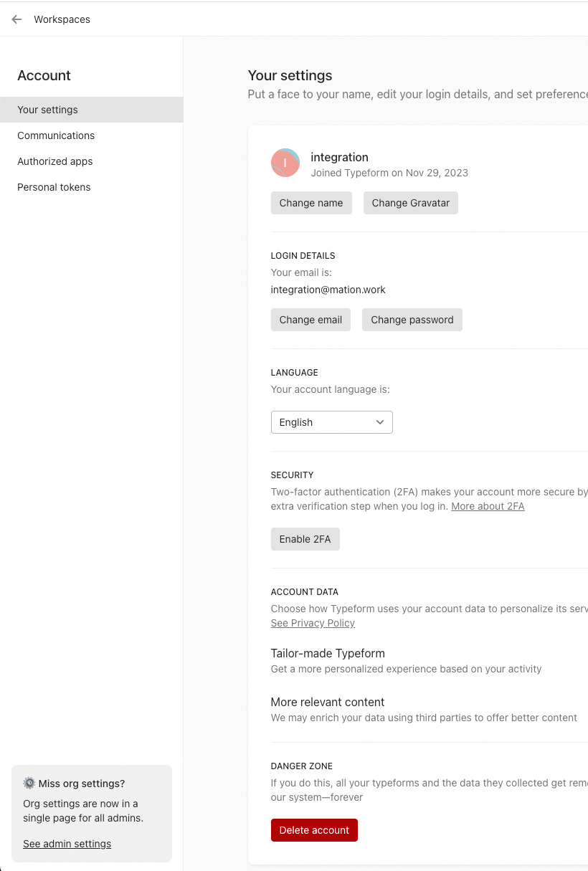The image size is (588, 871).
Task: Click the SECURITY section label
Action: coord(293,475)
